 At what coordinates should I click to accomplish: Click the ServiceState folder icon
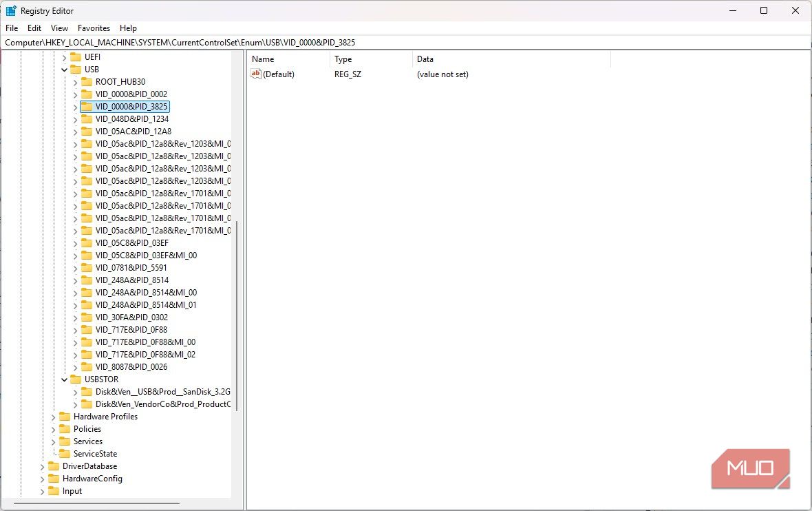point(65,454)
